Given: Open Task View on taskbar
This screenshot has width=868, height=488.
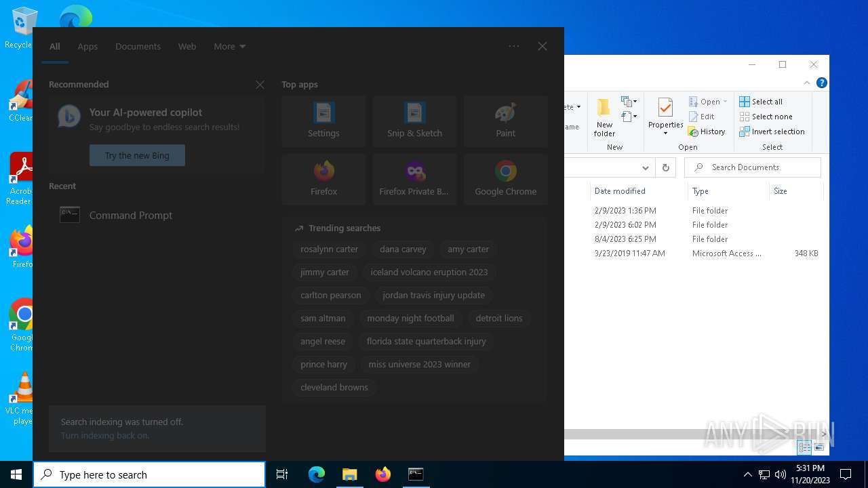Looking at the screenshot, I should click(282, 474).
